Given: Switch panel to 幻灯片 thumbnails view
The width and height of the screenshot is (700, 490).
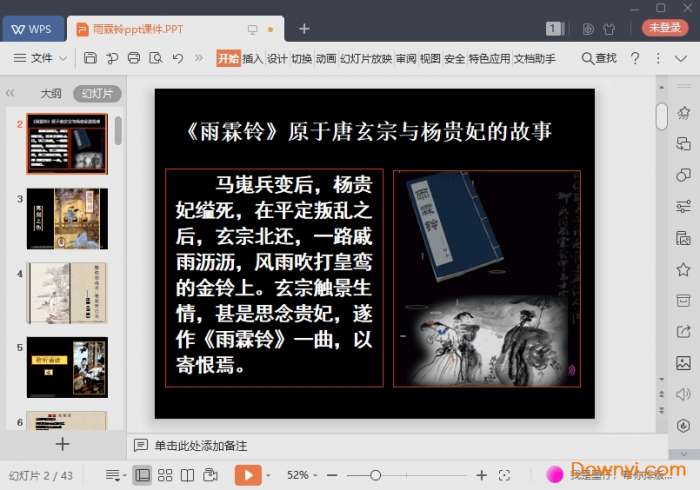Looking at the screenshot, I should coord(97,93).
